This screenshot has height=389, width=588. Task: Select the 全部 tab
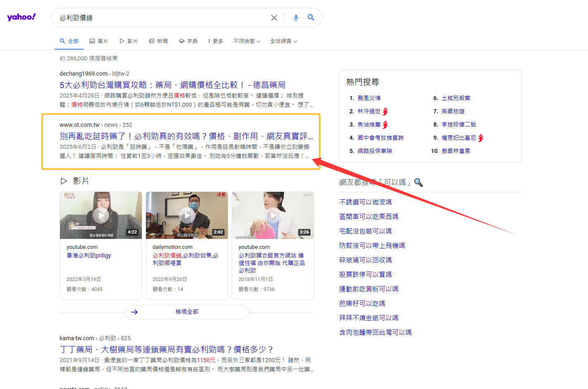coord(69,41)
